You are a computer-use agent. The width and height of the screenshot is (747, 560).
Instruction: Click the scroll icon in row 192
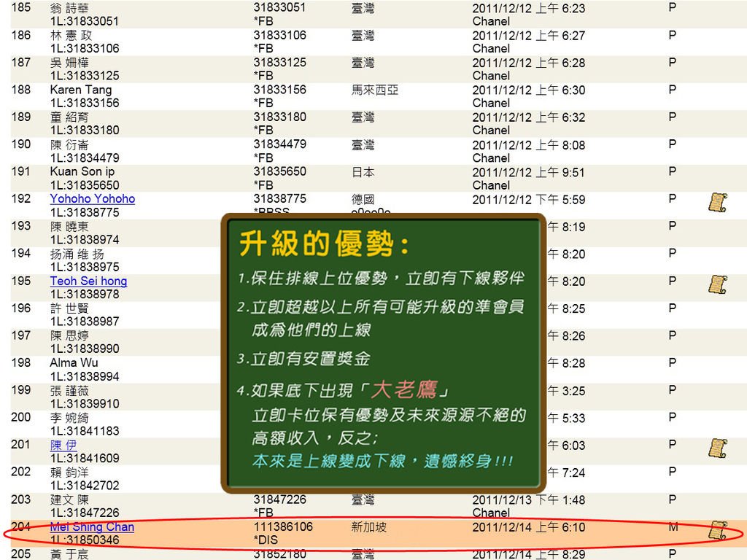[718, 203]
